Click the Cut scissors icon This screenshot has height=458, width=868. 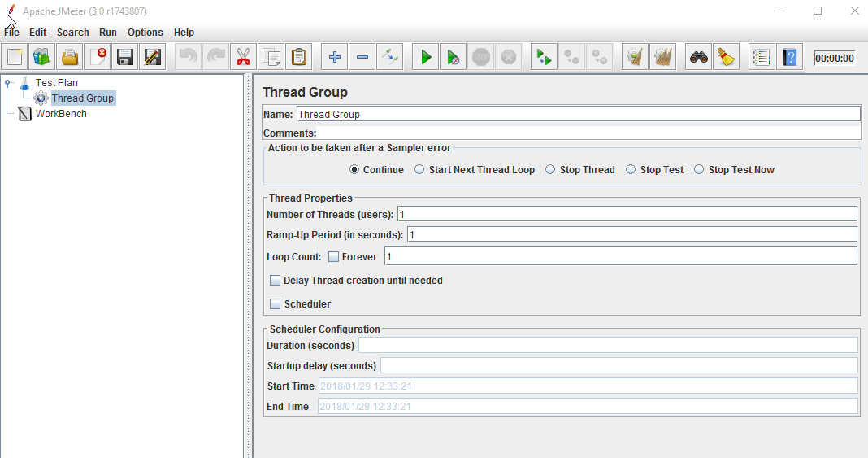[x=244, y=57]
